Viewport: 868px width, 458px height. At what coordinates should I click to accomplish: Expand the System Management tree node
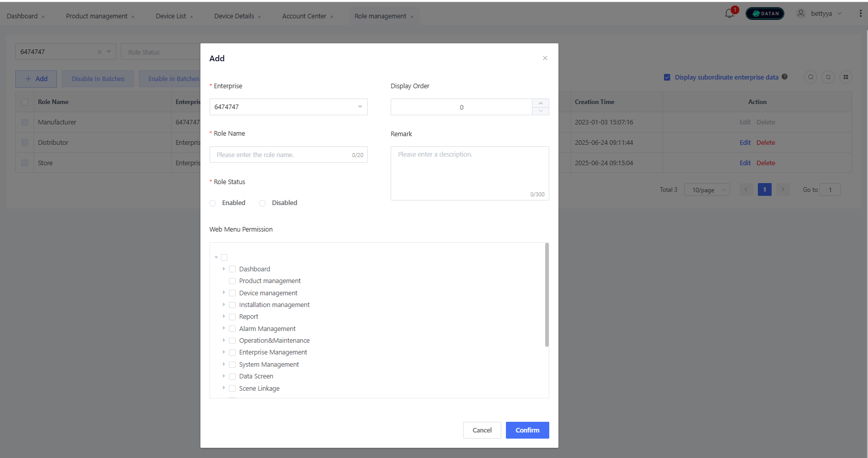coord(224,364)
